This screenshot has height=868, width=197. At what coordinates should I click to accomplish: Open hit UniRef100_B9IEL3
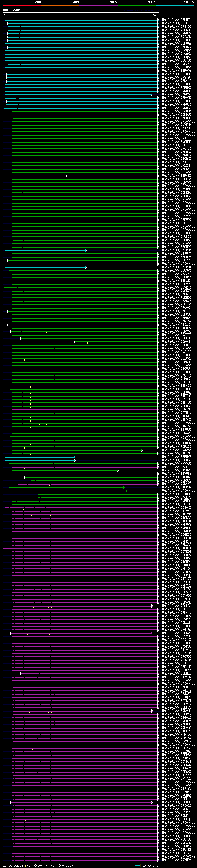tap(176, 23)
